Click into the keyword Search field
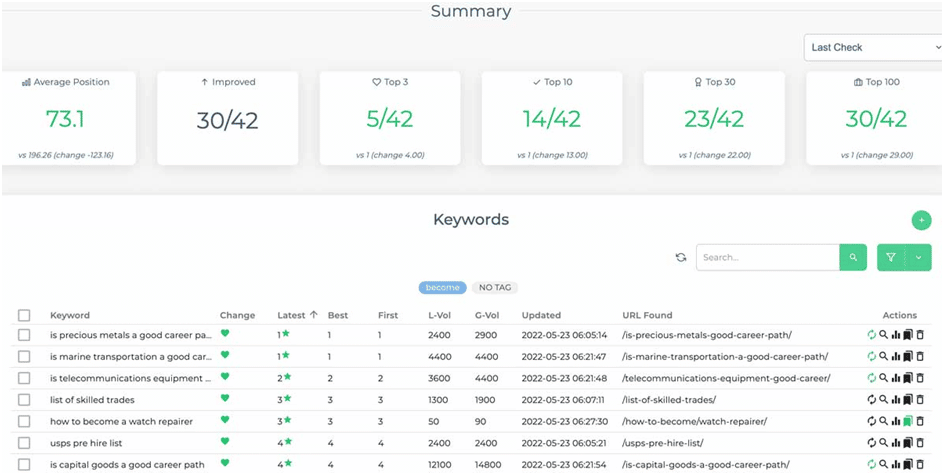This screenshot has height=475, width=944. click(767, 257)
